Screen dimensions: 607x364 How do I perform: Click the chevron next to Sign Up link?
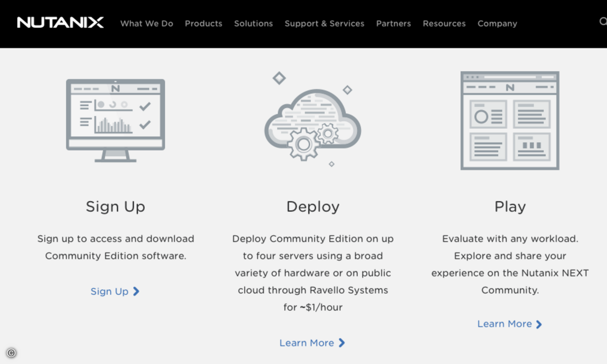pos(136,291)
